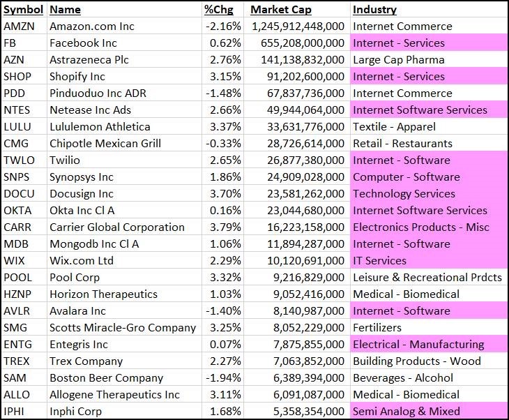This screenshot has width=509, height=420.
Task: Select the Leisure & Recreational Prdcts cell
Action: point(427,278)
